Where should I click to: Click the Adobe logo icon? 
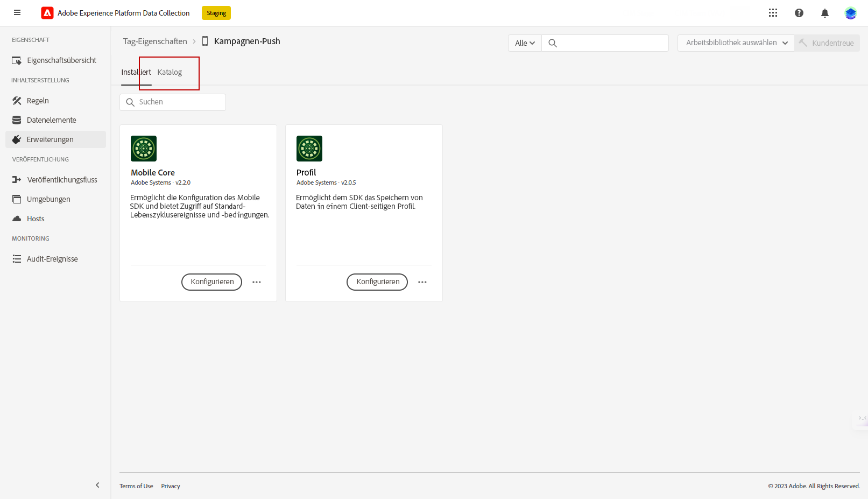pos(47,13)
